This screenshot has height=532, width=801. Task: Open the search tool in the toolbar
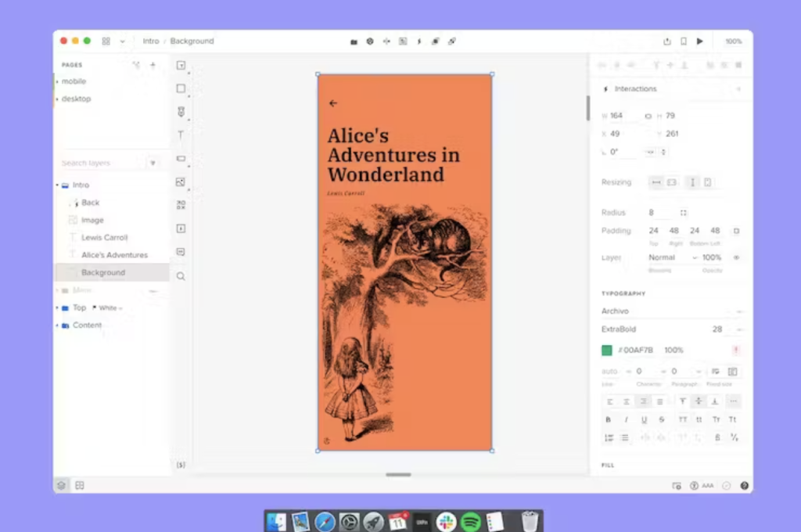tap(181, 276)
